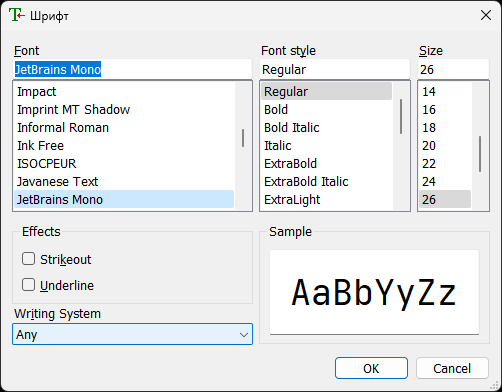
Task: Click the Cancel button
Action: 452,368
